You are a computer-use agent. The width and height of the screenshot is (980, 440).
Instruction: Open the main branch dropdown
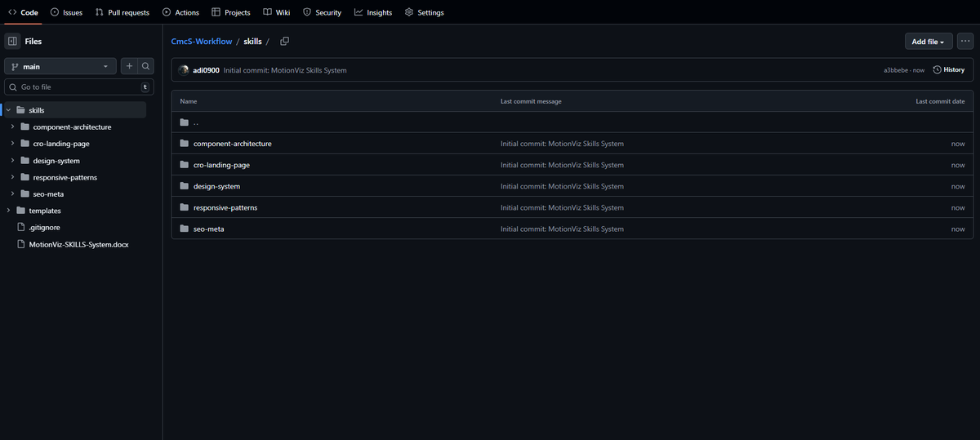point(60,67)
